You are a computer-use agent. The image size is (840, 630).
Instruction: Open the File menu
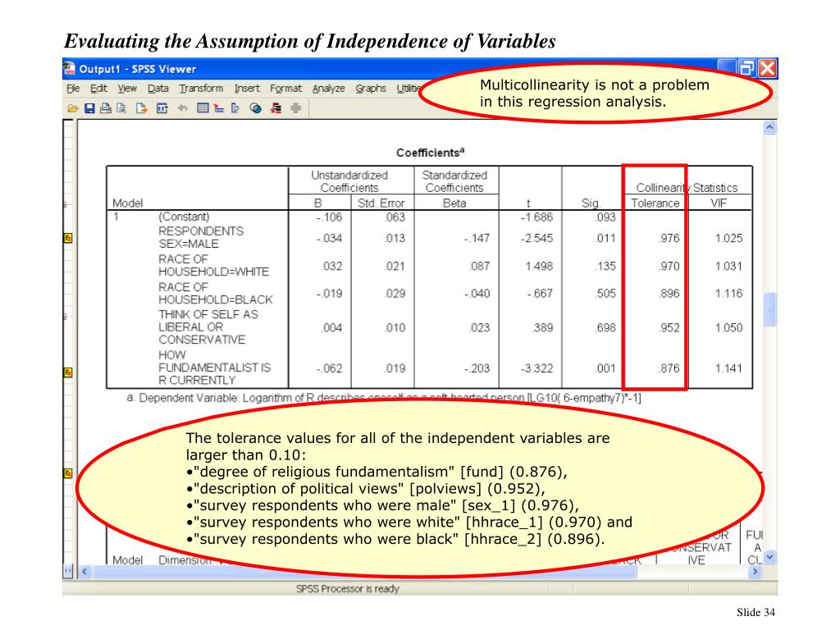pyautogui.click(x=73, y=89)
